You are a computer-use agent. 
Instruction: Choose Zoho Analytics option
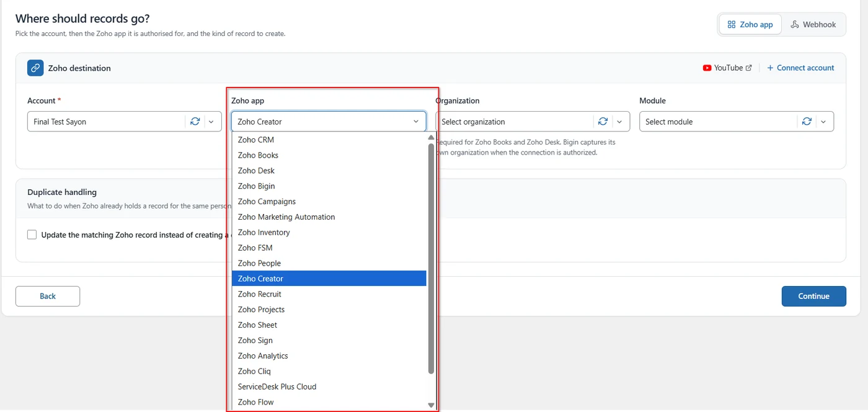pyautogui.click(x=329, y=356)
